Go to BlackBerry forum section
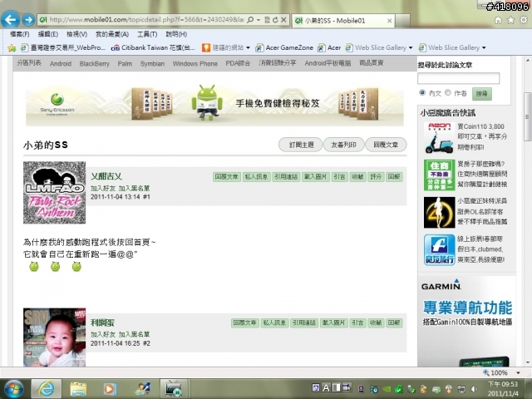Image resolution: width=532 pixels, height=399 pixels. 94,63
